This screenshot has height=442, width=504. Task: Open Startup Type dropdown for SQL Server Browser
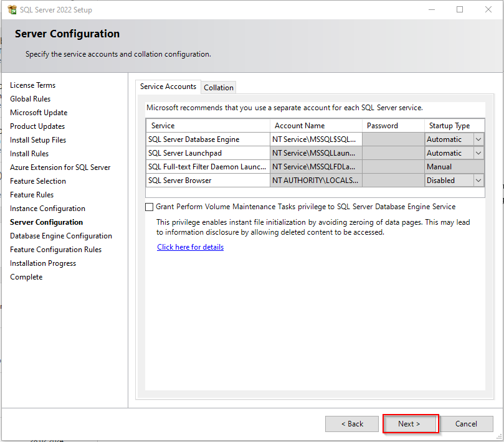[x=478, y=181]
